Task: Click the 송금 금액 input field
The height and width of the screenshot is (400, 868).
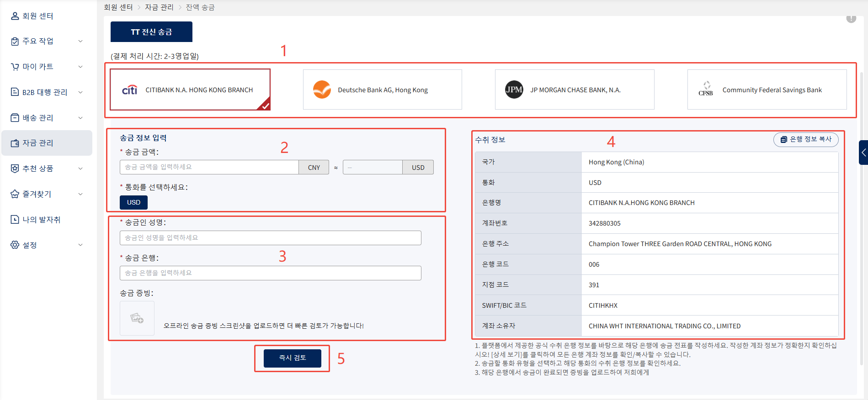Action: pos(209,167)
